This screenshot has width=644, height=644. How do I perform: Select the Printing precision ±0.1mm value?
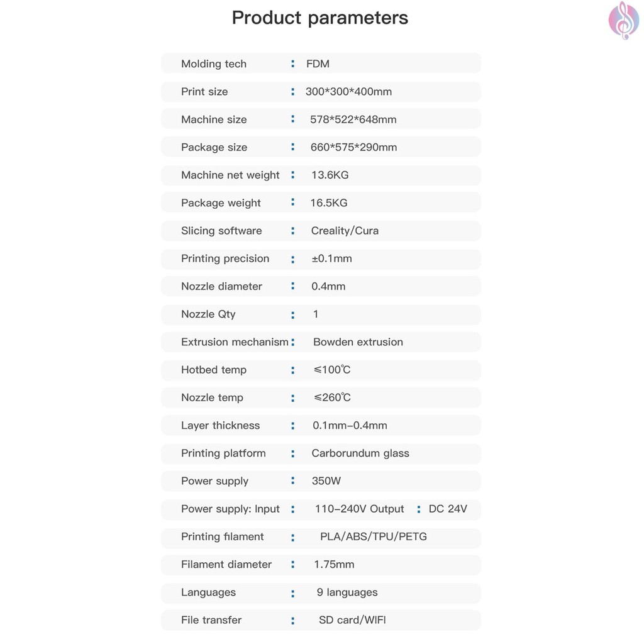tap(332, 258)
